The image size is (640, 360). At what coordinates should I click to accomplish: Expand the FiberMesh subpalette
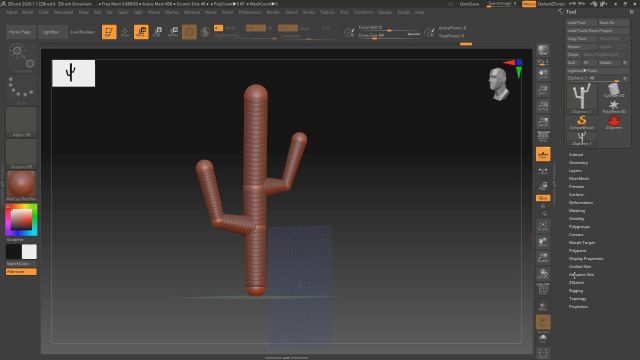coord(579,178)
